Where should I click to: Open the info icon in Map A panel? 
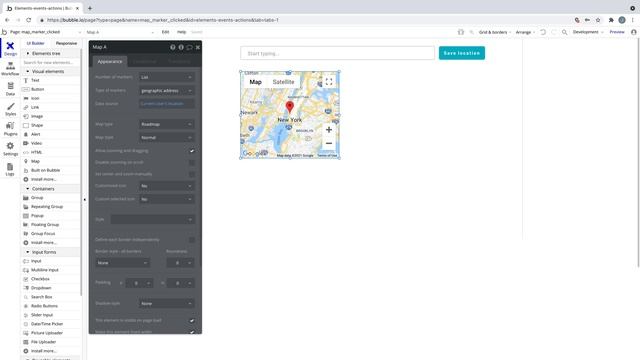click(181, 47)
